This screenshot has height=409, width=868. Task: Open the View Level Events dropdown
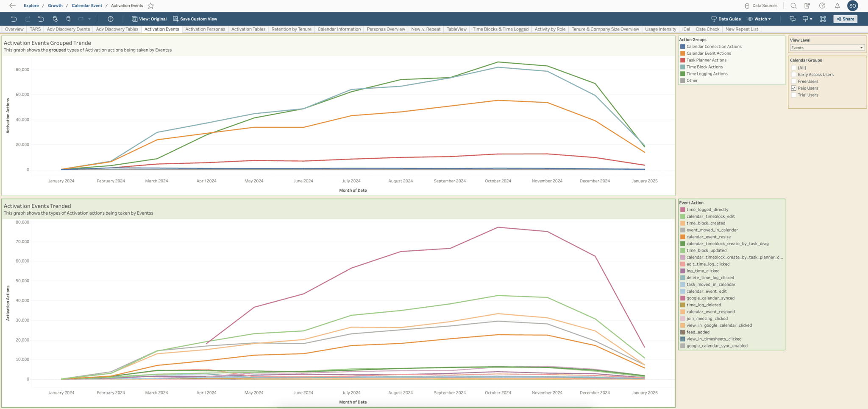point(827,48)
